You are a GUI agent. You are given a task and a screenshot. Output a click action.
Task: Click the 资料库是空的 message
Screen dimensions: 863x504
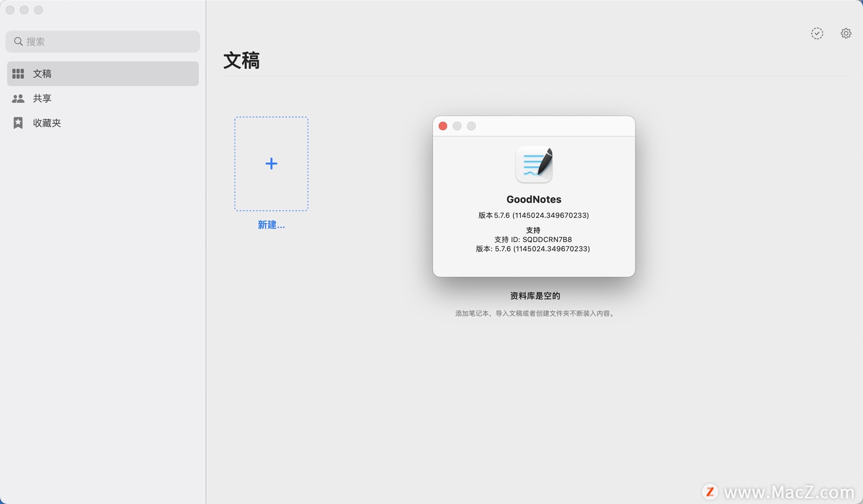coord(535,296)
